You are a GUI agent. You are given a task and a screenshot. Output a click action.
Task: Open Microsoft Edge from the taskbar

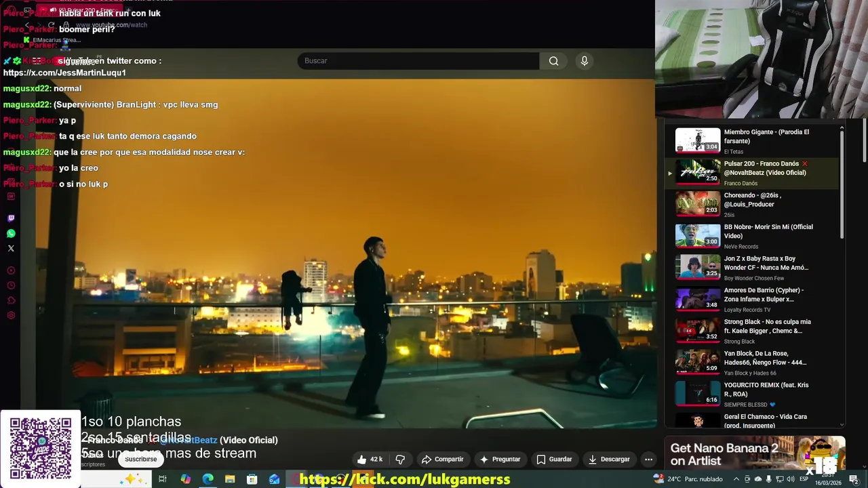point(208,479)
